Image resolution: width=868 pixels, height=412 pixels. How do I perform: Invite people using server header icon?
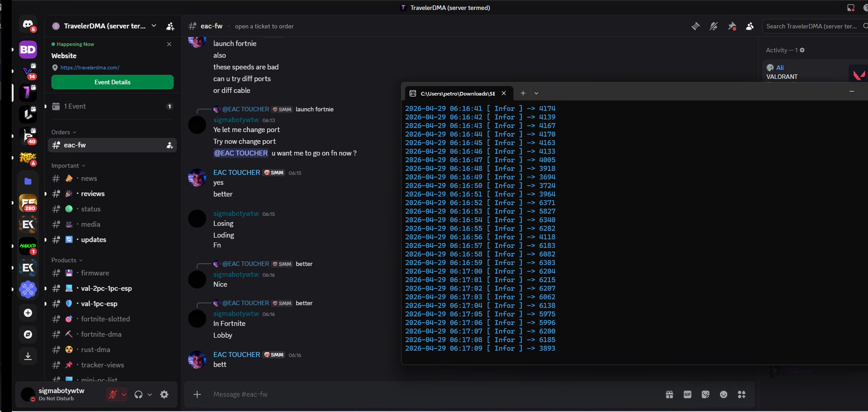coord(170,26)
